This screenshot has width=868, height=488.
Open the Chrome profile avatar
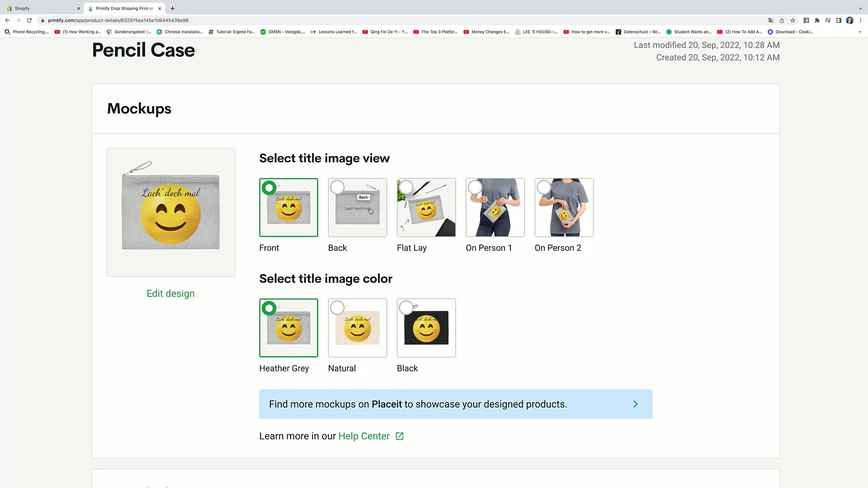click(x=849, y=20)
